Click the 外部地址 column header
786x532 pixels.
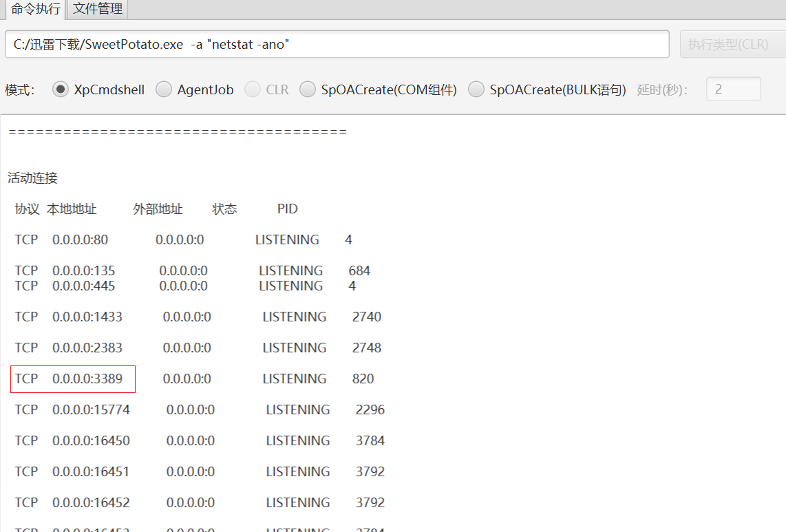pyautogui.click(x=158, y=209)
